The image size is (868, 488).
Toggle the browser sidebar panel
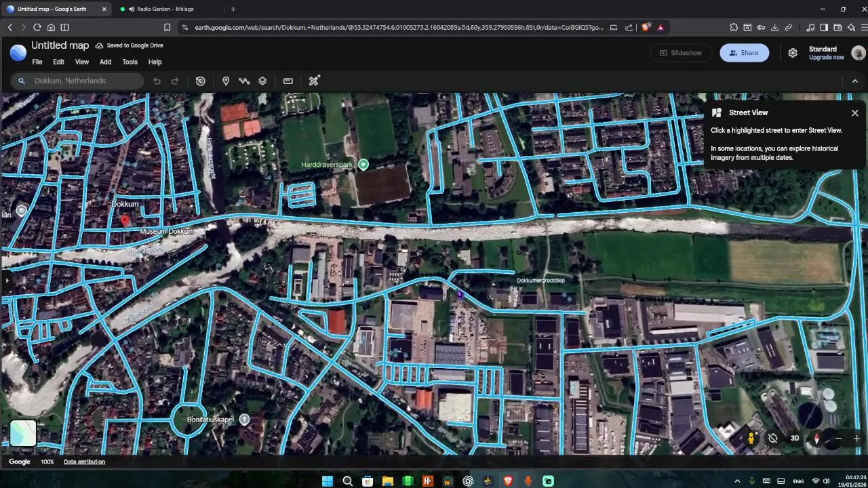click(824, 27)
